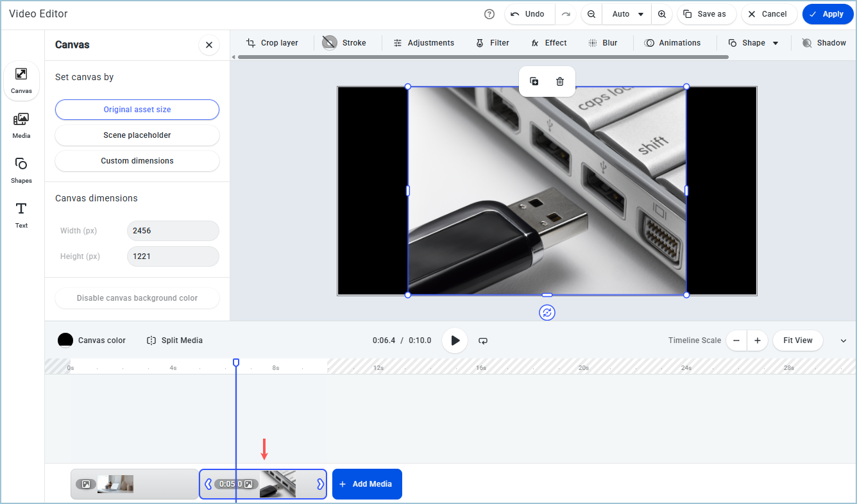Viewport: 857px width, 504px height.
Task: Expand the Shape dropdown menu
Action: tap(775, 43)
